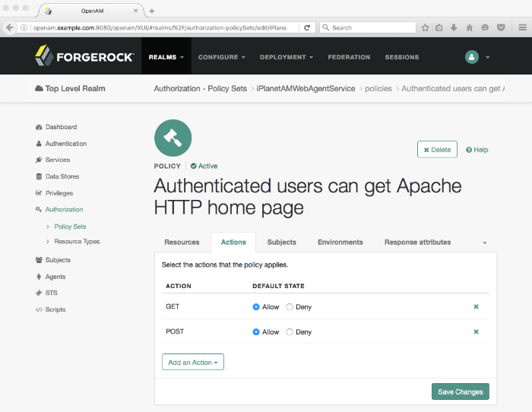Click the Privileges check icon
This screenshot has height=412, width=532.
[x=39, y=193]
